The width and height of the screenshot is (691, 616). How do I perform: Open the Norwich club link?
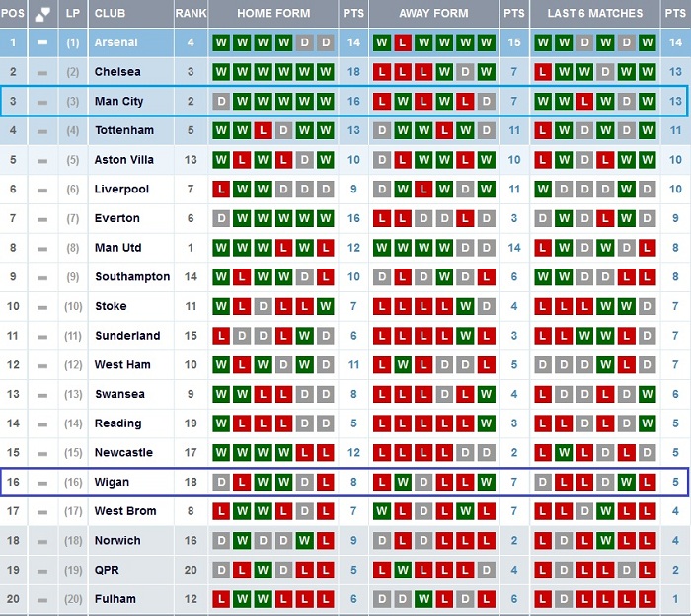click(x=117, y=541)
